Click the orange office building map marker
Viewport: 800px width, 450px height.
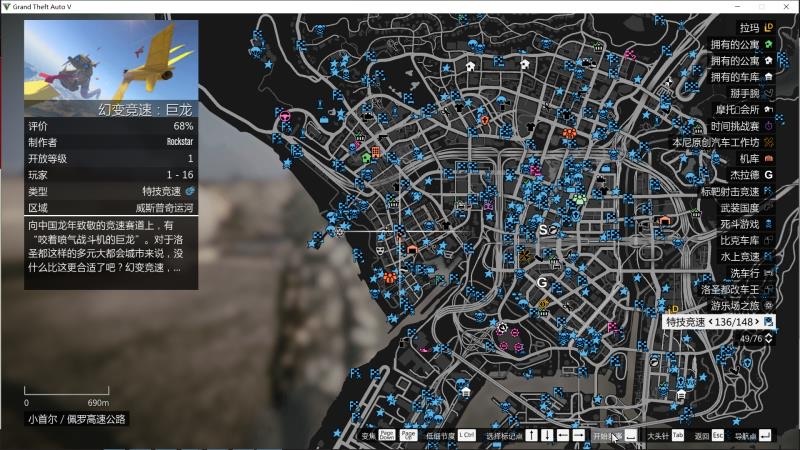[x=376, y=152]
